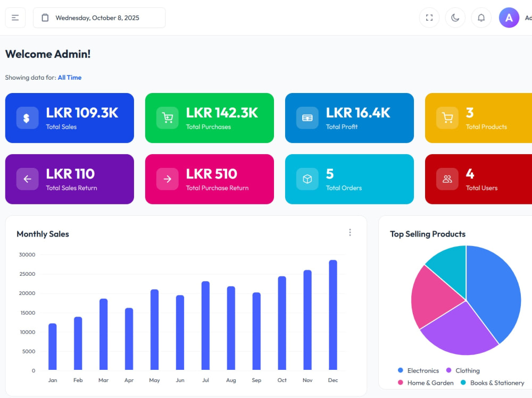Open the LKR 16.4K Total Profit card
Screen dimensions: 532x398
click(x=350, y=118)
